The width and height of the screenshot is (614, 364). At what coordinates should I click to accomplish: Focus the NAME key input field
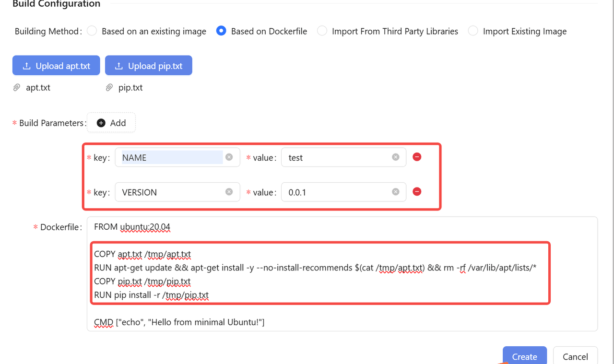(x=177, y=157)
